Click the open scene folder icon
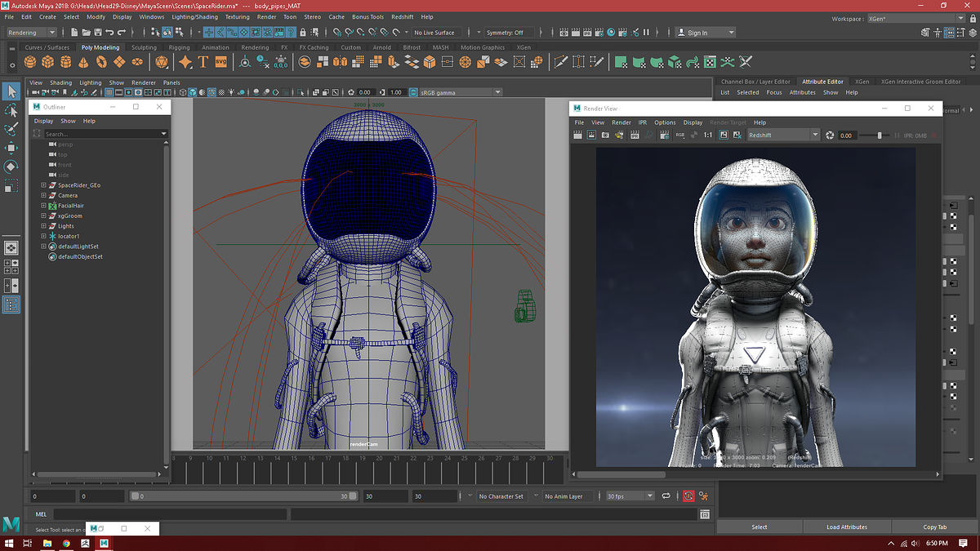The height and width of the screenshot is (551, 980). 87,33
